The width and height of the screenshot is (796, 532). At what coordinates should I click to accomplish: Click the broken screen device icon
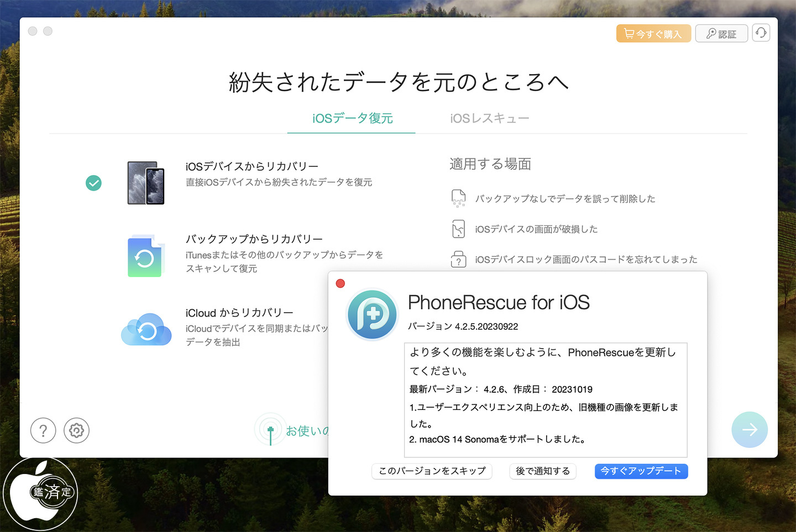(458, 229)
